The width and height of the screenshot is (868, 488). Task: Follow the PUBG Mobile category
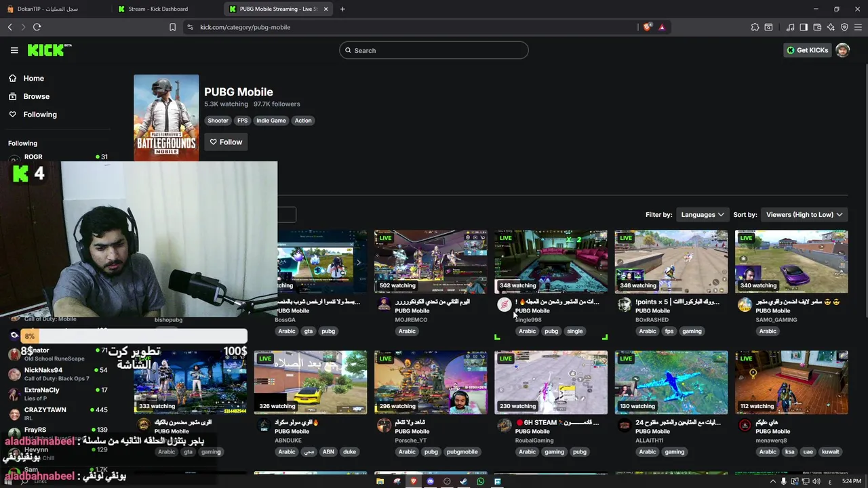pyautogui.click(x=226, y=142)
